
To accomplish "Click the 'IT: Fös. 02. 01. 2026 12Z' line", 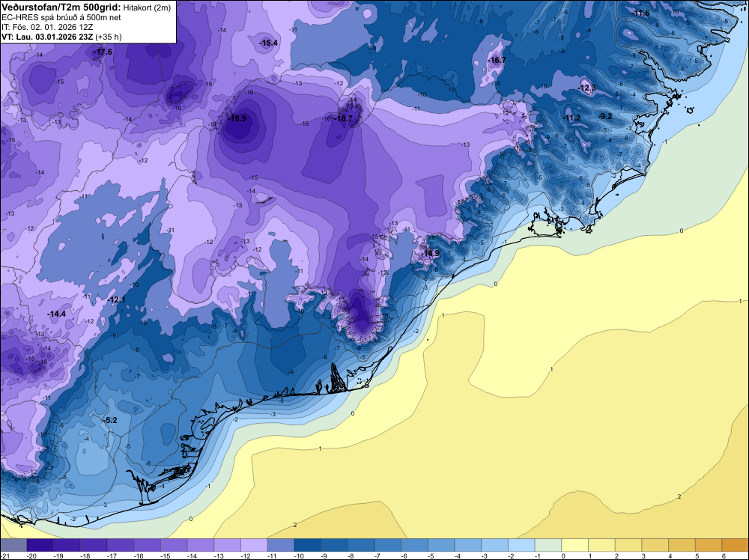I will [x=47, y=27].
